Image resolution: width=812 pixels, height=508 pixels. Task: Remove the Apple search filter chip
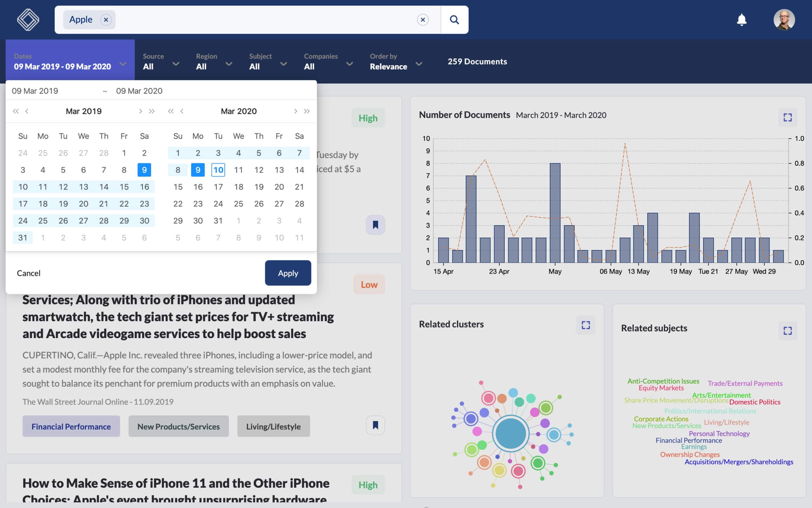point(106,20)
